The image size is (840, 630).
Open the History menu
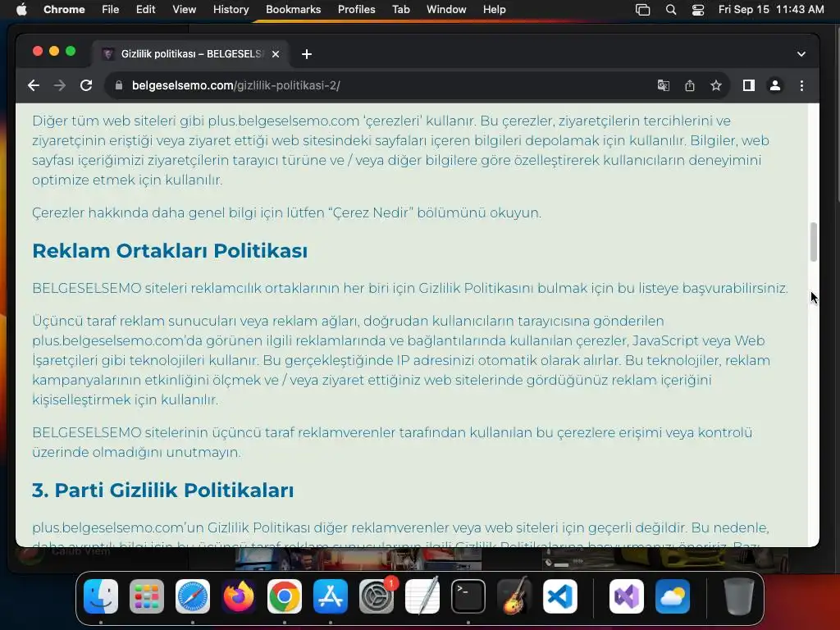pos(231,9)
